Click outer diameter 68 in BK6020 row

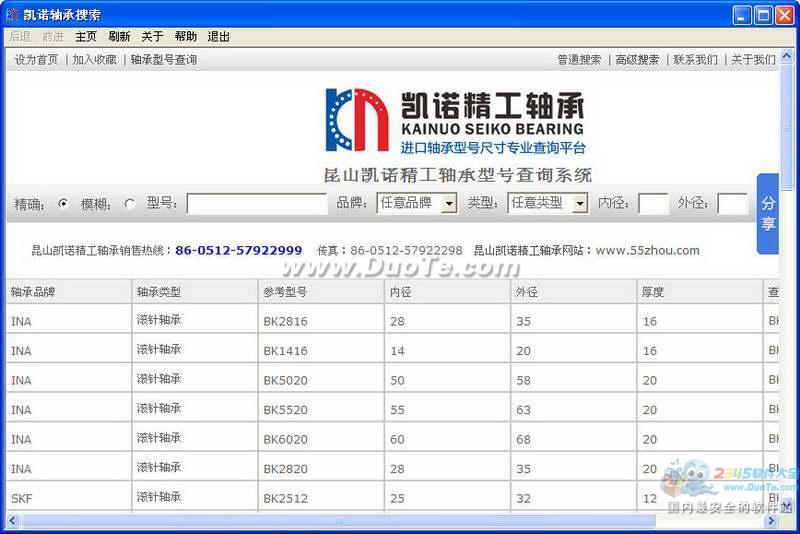573,439
